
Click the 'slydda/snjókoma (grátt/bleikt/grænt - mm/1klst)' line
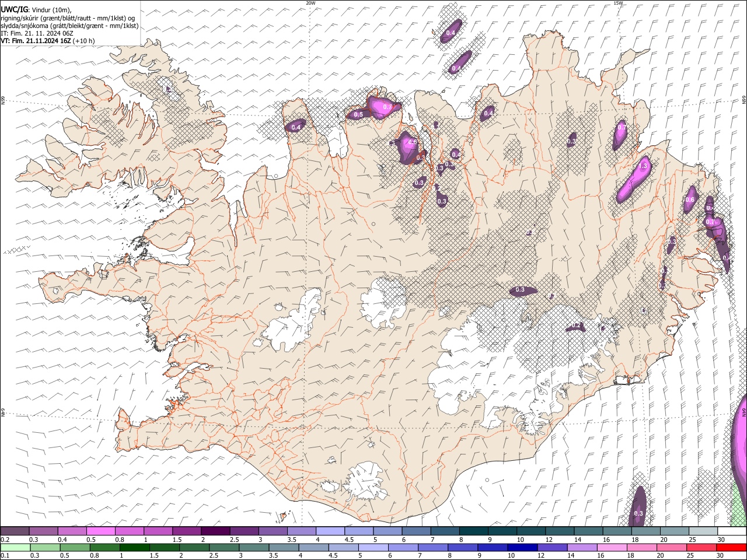tap(69, 26)
